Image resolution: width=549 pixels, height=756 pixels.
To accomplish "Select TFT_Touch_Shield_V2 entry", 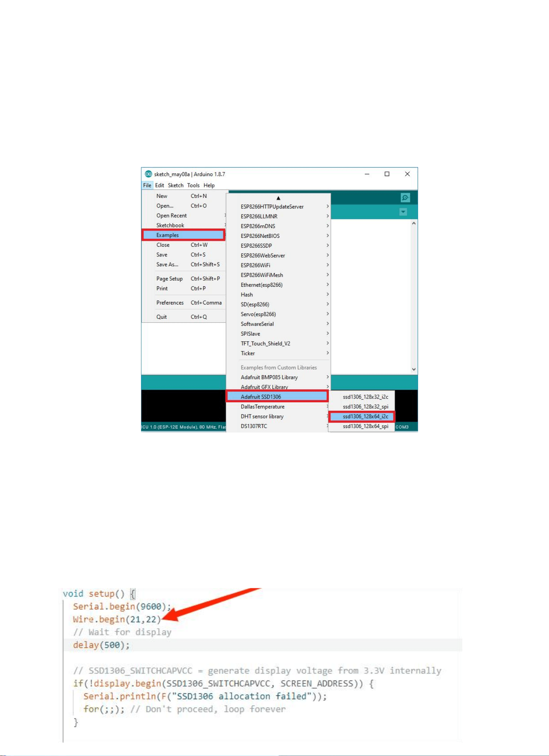I will (x=278, y=344).
